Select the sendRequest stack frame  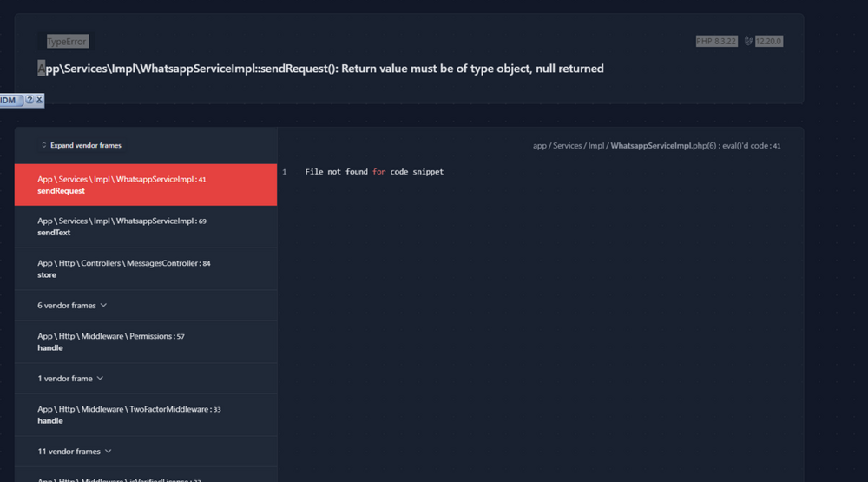[146, 184]
